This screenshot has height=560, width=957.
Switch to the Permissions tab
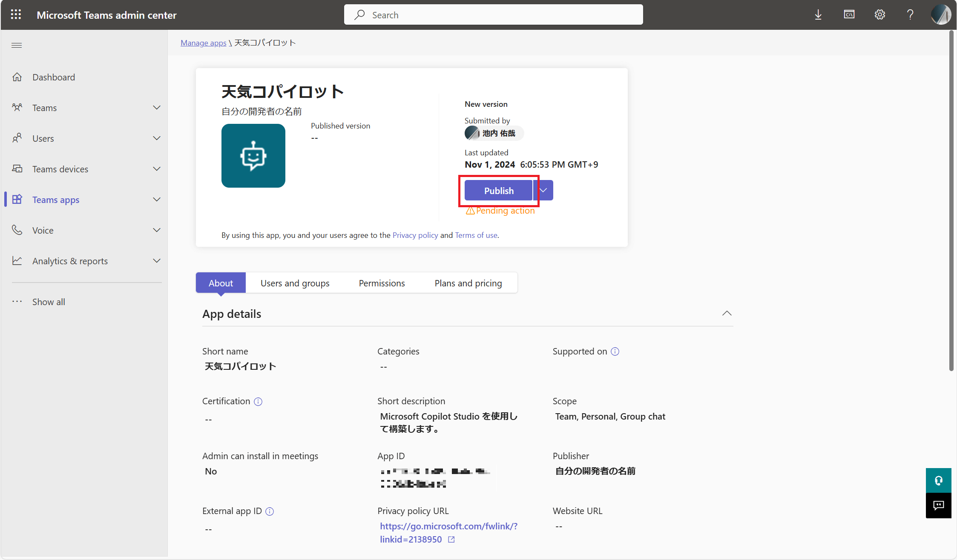pyautogui.click(x=382, y=283)
